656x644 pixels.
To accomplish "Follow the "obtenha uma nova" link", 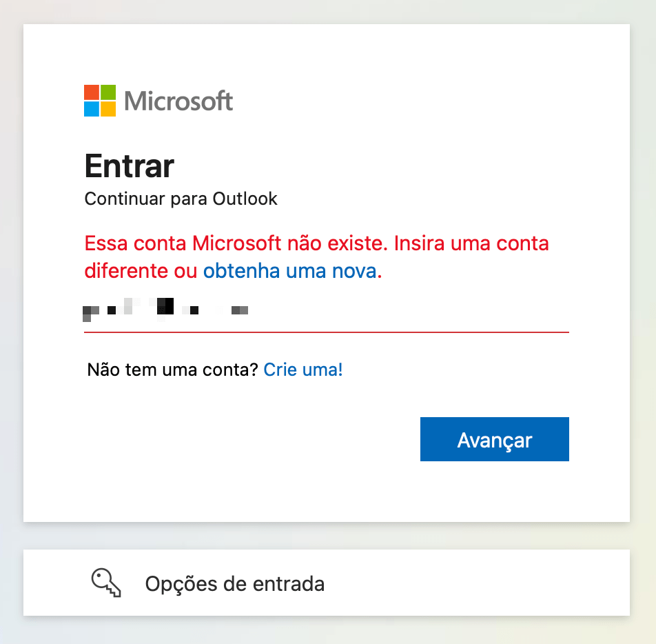I will point(290,271).
